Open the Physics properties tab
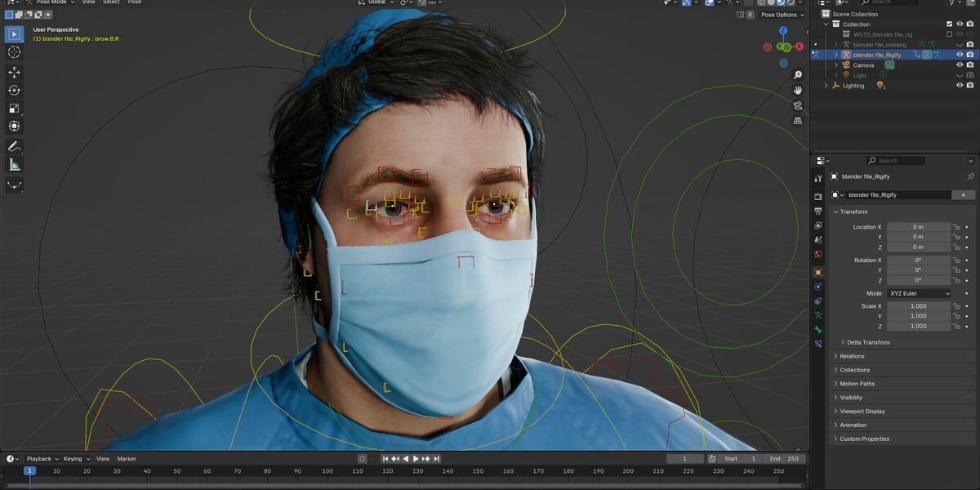The height and width of the screenshot is (490, 980). pos(818,287)
